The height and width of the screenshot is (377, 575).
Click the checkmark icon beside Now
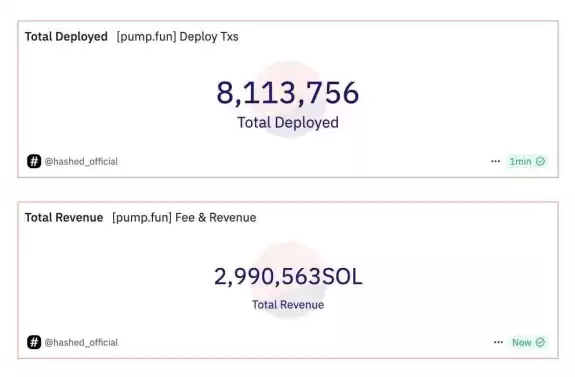click(540, 342)
